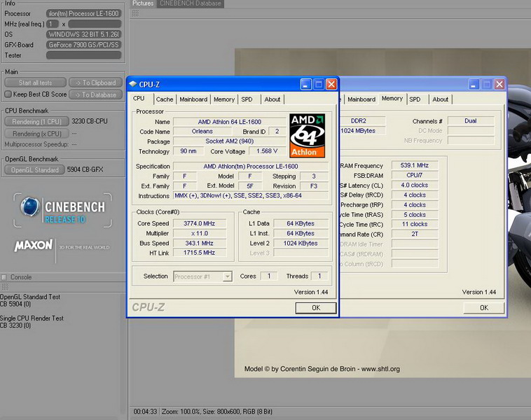Click the Core Voltage value 1.568 V

[267, 151]
